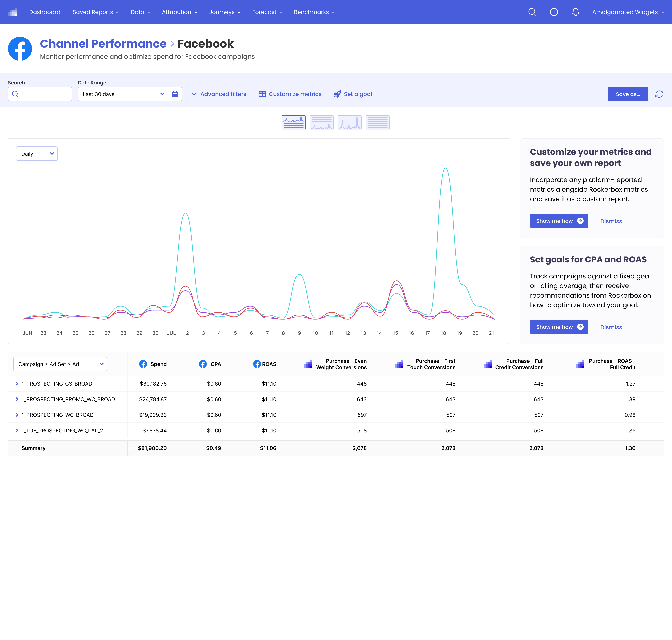Click the rocket icon for Set a goal

pos(337,94)
